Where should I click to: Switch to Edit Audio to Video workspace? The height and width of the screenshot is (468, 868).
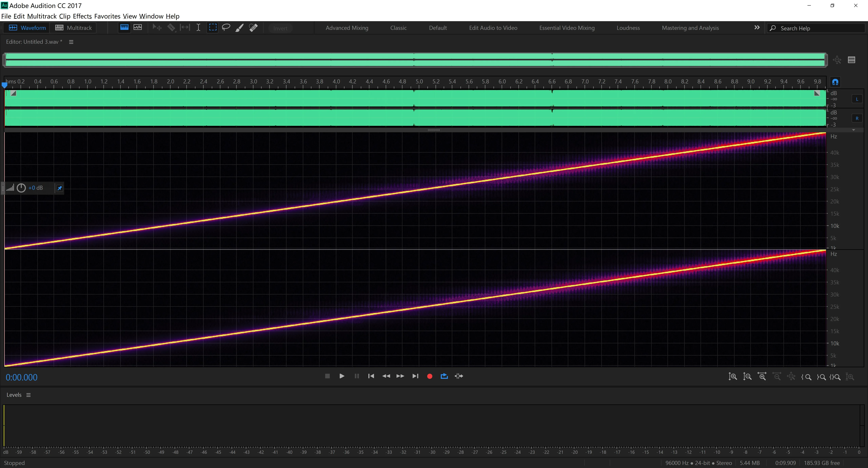tap(493, 28)
